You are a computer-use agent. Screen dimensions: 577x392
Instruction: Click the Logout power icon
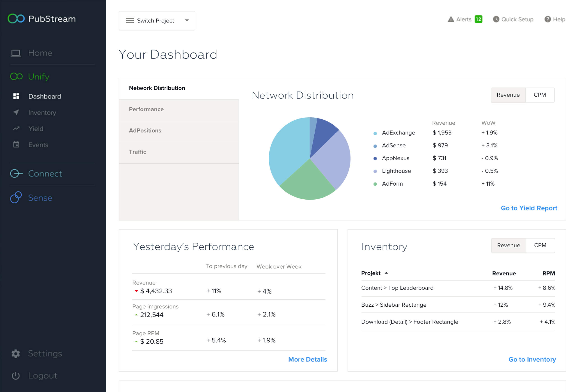coord(16,376)
